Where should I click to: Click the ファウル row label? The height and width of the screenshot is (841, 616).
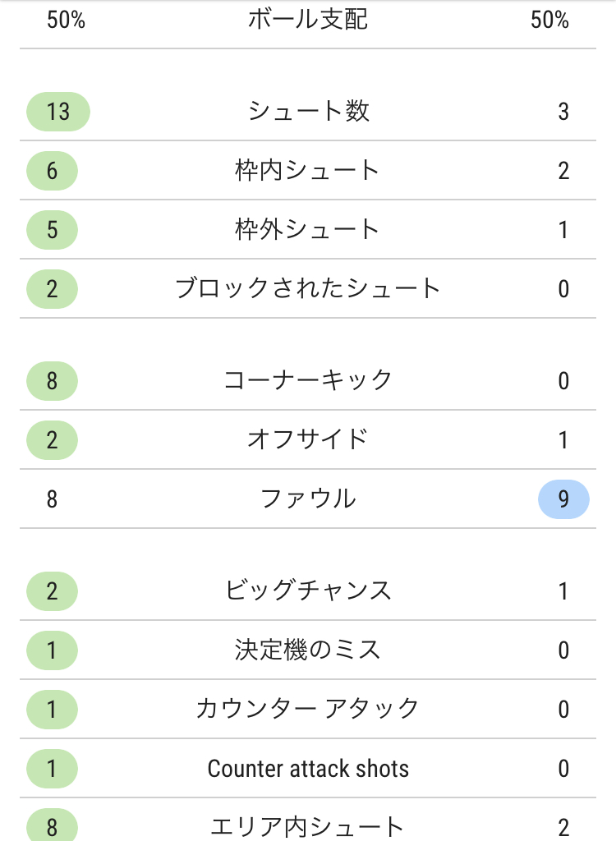coord(308,499)
